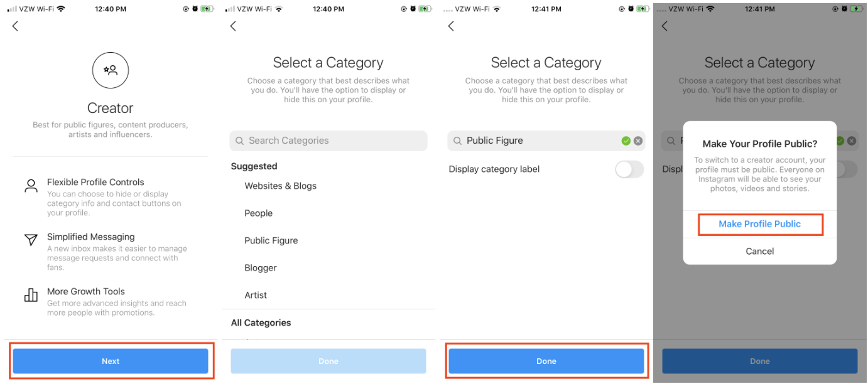Tap the Creator star-person badge icon
Screen dimensions: 868x384
(x=111, y=70)
